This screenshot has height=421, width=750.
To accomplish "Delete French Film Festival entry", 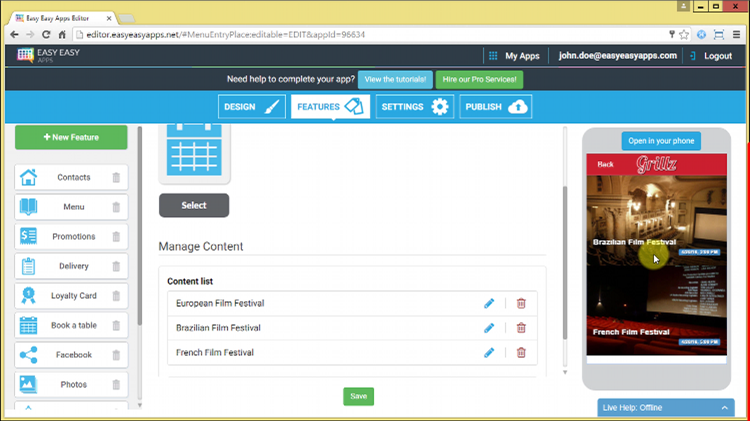I will point(521,353).
